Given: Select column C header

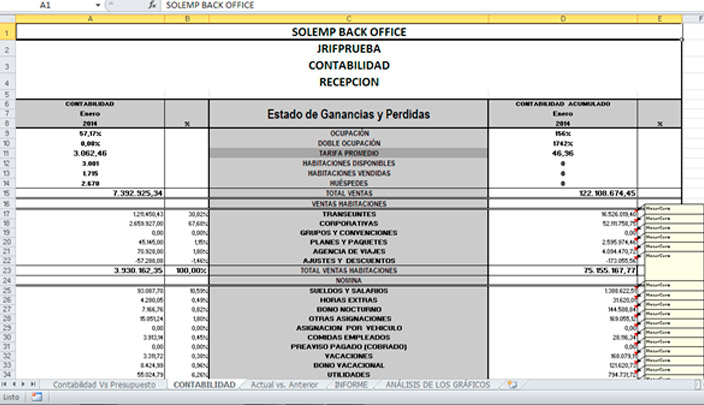Looking at the screenshot, I should (348, 19).
